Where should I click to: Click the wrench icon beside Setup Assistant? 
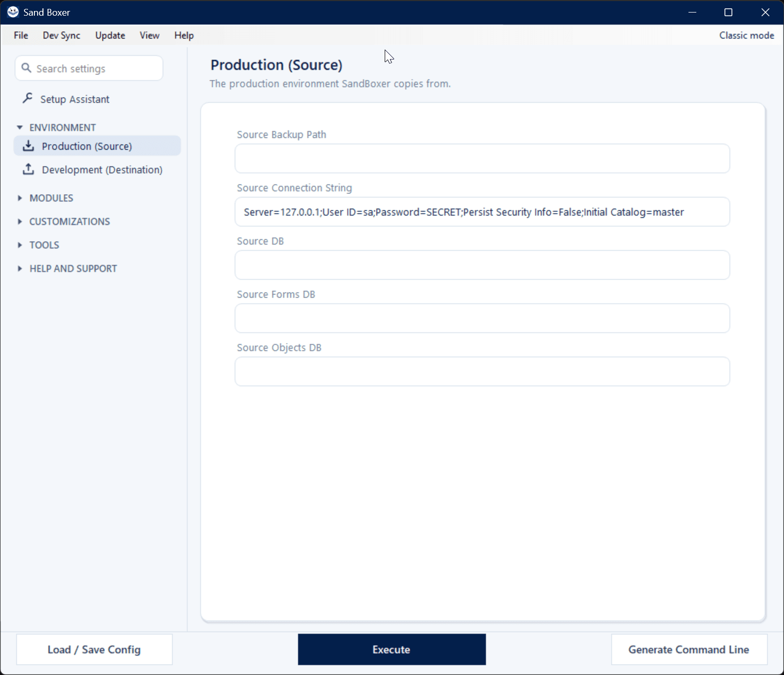tap(28, 98)
